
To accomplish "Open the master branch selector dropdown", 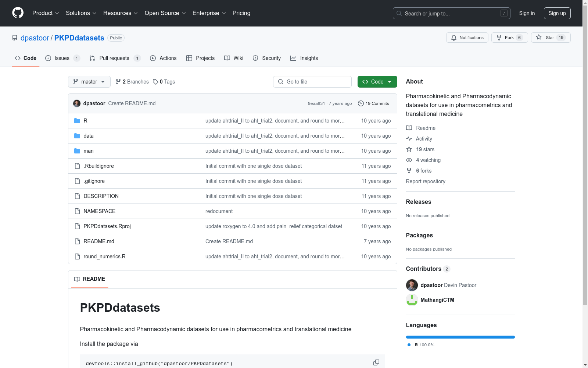I will pos(89,82).
